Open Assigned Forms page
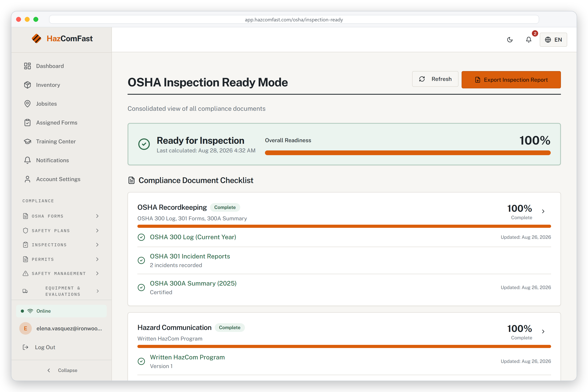 point(61,123)
